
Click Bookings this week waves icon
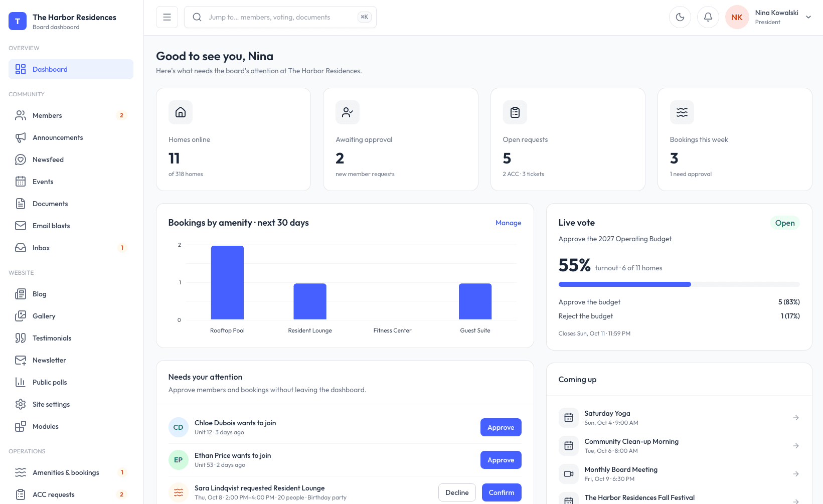[682, 112]
